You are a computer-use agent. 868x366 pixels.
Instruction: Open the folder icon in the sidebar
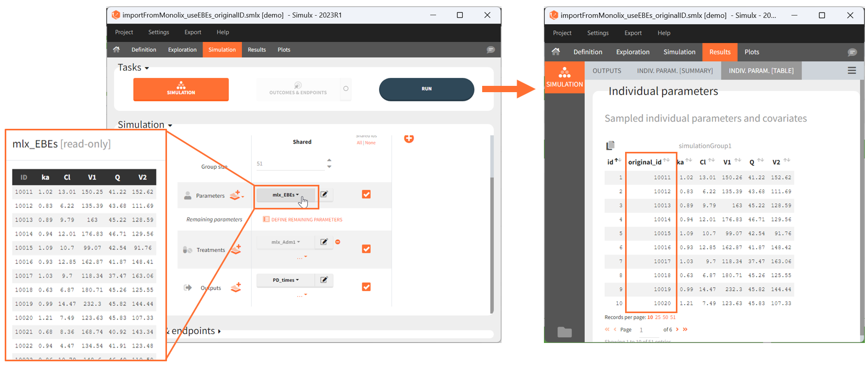coord(564,332)
